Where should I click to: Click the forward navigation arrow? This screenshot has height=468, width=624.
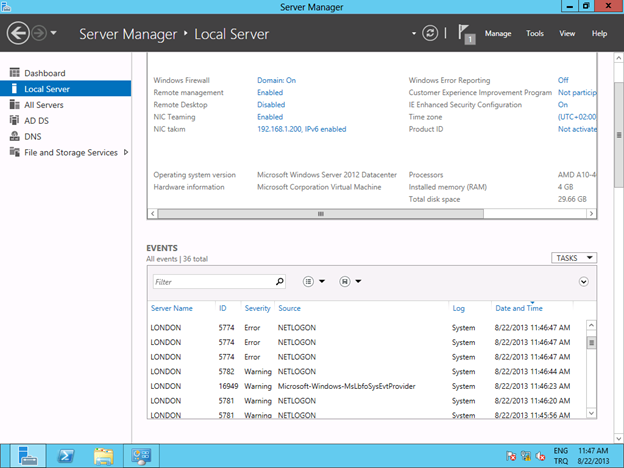(39, 33)
